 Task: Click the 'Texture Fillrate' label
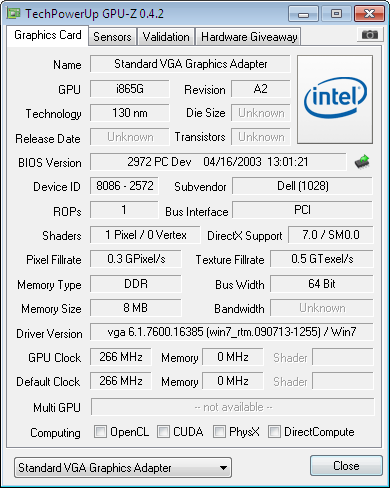click(230, 260)
